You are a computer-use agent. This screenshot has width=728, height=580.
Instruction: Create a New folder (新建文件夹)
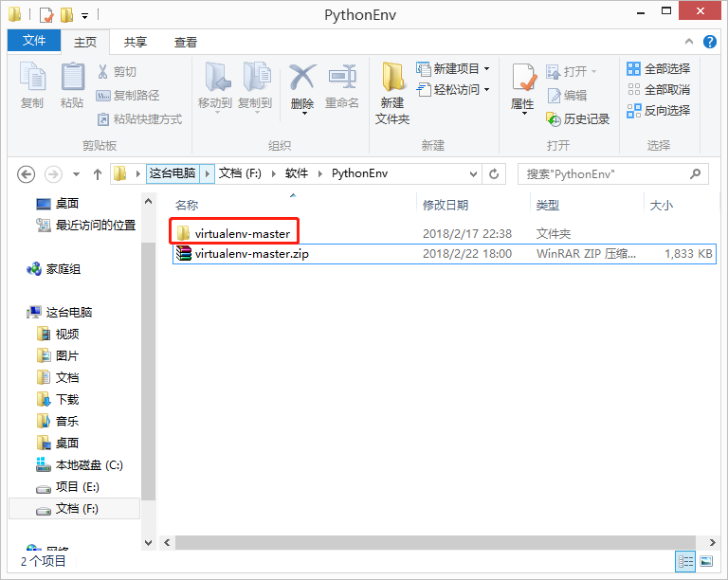coord(392,93)
